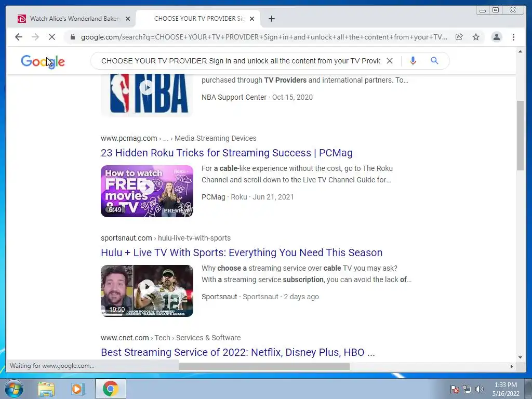Click the horizontal scrollbar thumb

pos(264,366)
